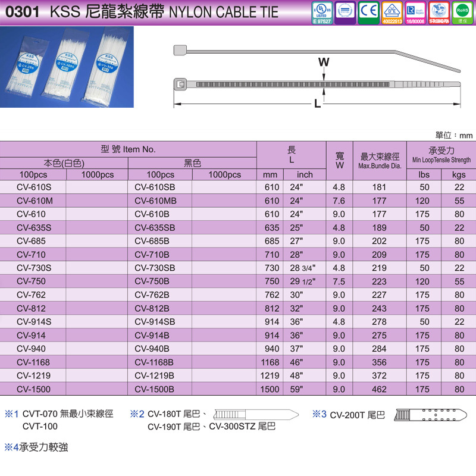
Task: Click the Lloyd's Register 16/80006 badge
Action: pos(415,12)
